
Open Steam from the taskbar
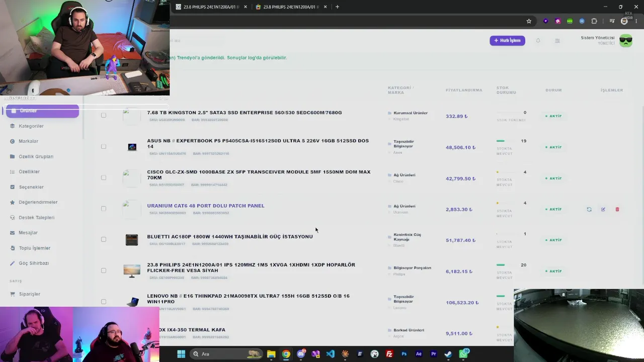[448, 354]
